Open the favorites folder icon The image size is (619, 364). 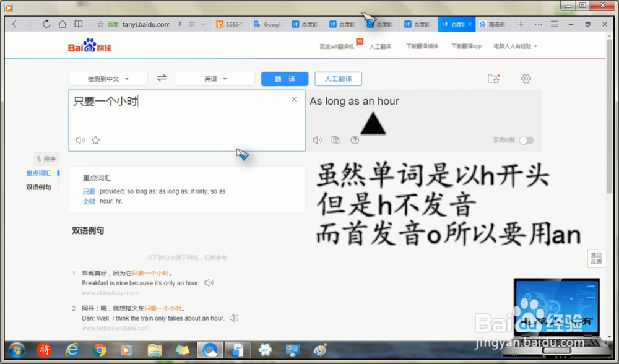493,79
